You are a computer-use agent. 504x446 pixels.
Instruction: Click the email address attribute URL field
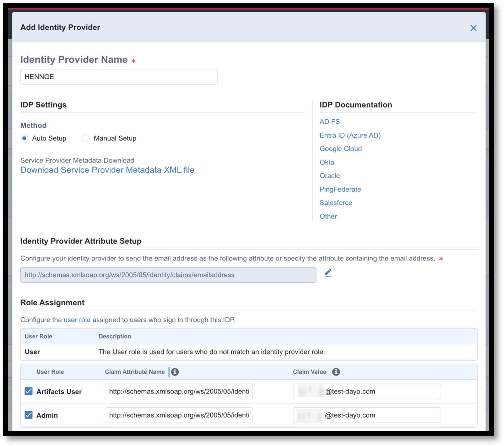coord(168,275)
